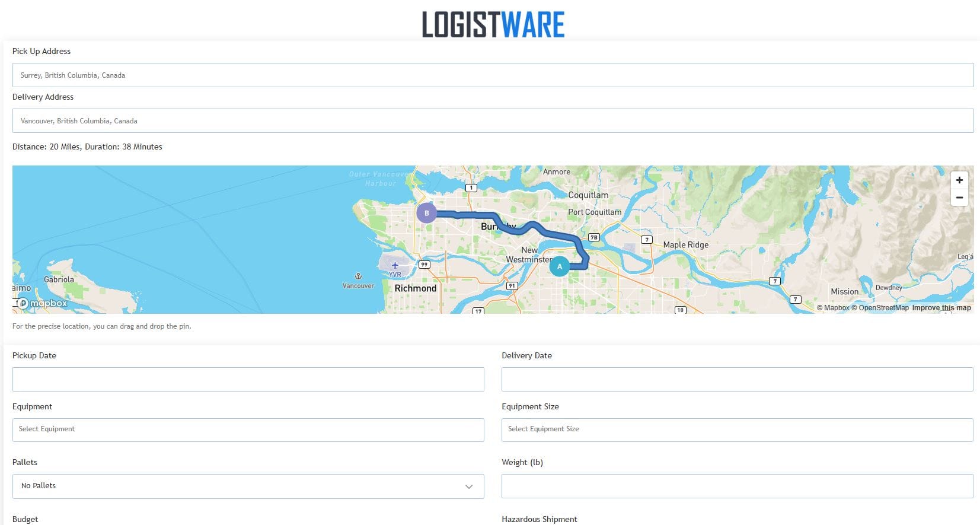Click the Delivery Date field
Screen dimensions: 980x525
pos(737,379)
